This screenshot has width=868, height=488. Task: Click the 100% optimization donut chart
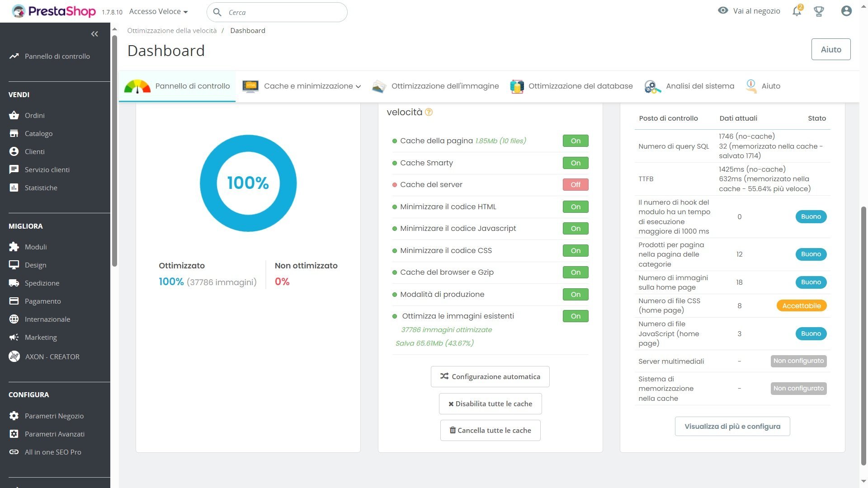[x=248, y=183]
